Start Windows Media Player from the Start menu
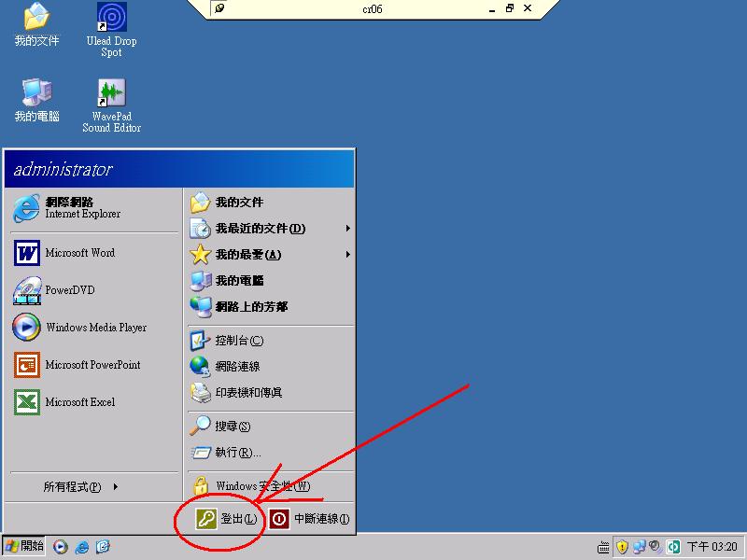 coord(94,328)
